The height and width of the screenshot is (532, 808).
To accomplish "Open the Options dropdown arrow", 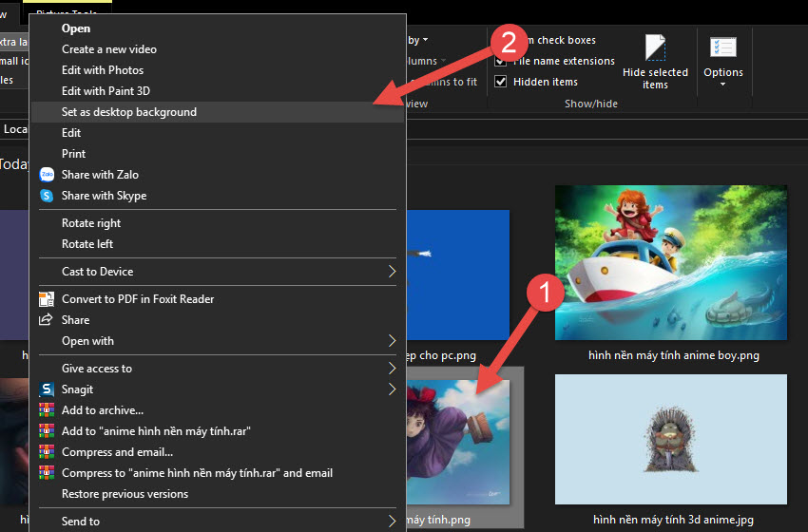I will coord(723,85).
